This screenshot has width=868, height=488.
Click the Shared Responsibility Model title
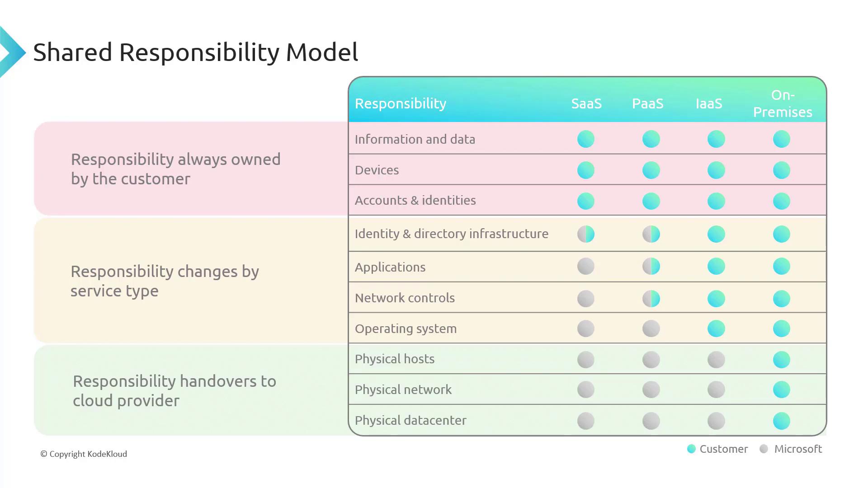195,52
